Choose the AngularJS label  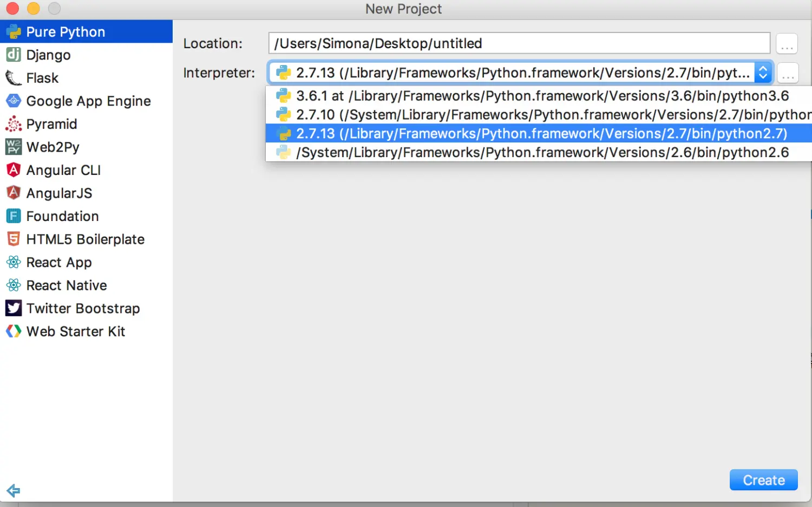pos(59,193)
